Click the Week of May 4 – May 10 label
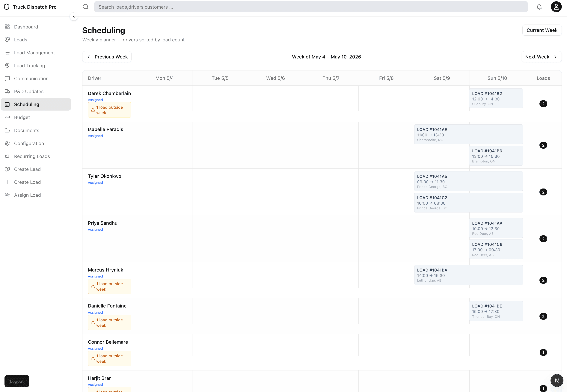The height and width of the screenshot is (392, 567). tap(326, 57)
